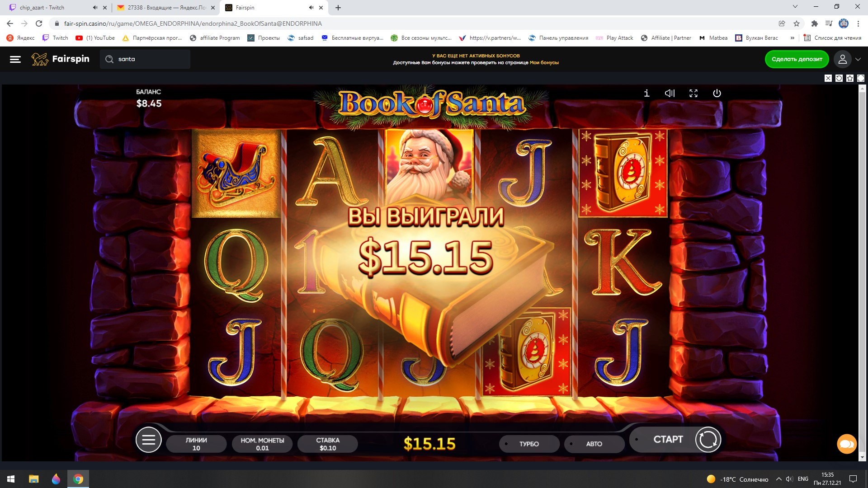
Task: Open the game info paytable icon
Action: [646, 93]
